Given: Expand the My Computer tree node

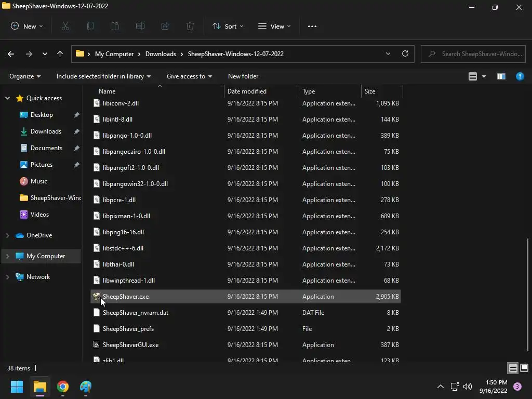Looking at the screenshot, I should click(x=7, y=256).
